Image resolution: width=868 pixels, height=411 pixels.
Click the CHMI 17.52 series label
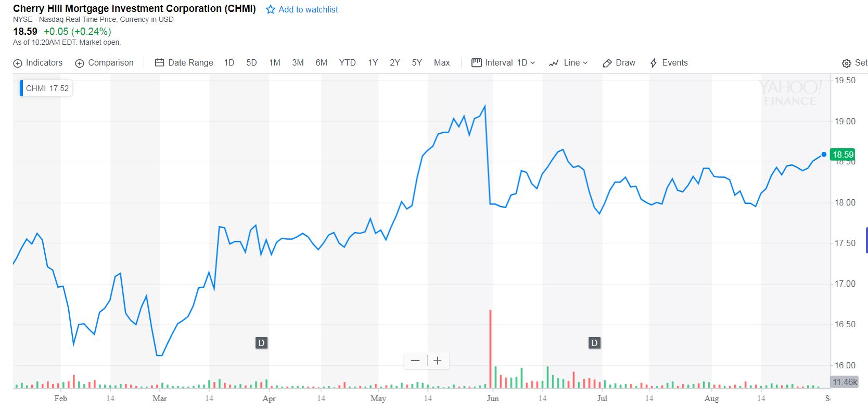[47, 88]
